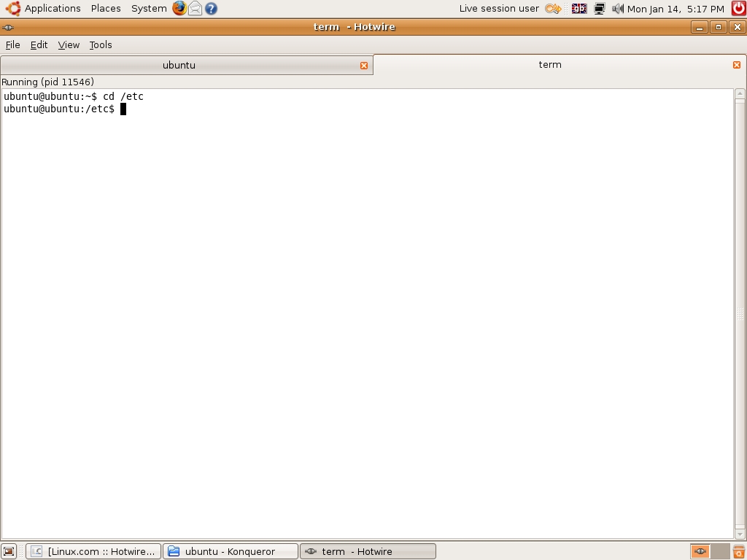Open the System menu
This screenshot has width=747, height=560.
(x=149, y=9)
